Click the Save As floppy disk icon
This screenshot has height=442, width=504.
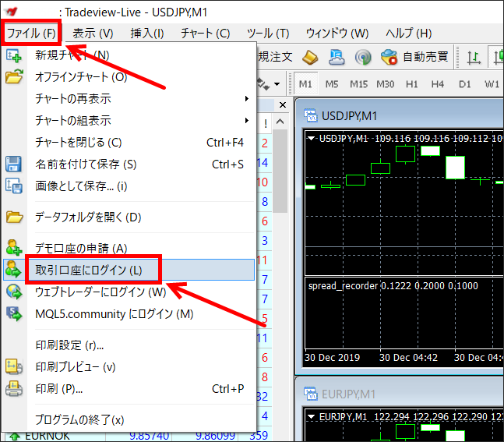click(x=14, y=164)
